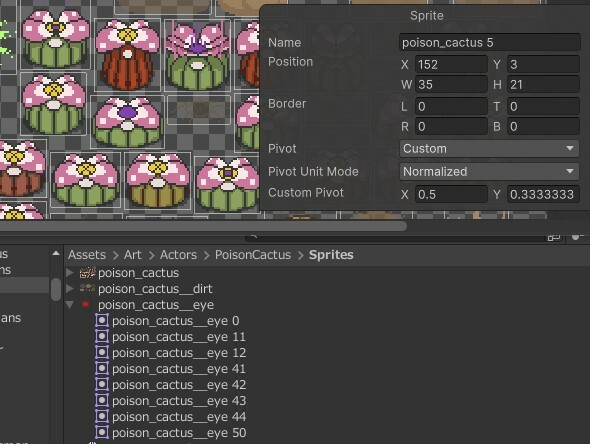Click the folder tree scroll-up arrow
Screen dimensions: 590x444
point(56,253)
